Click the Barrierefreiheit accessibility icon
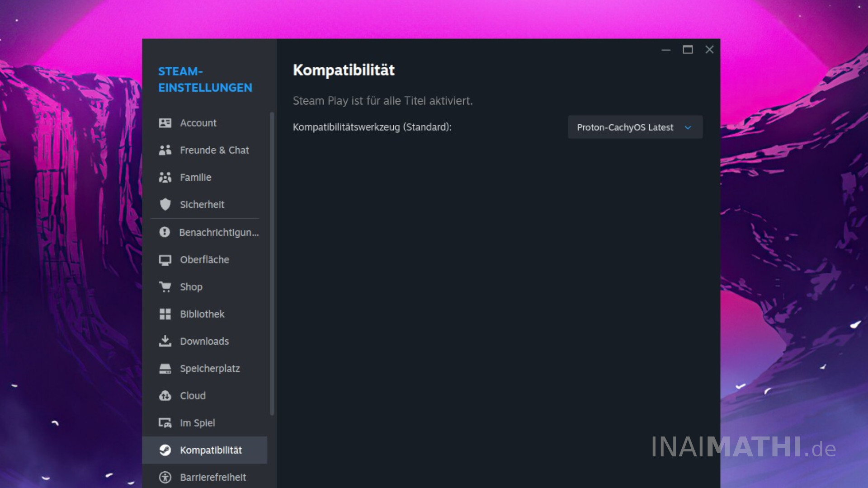Viewport: 868px width, 488px height. [165, 477]
